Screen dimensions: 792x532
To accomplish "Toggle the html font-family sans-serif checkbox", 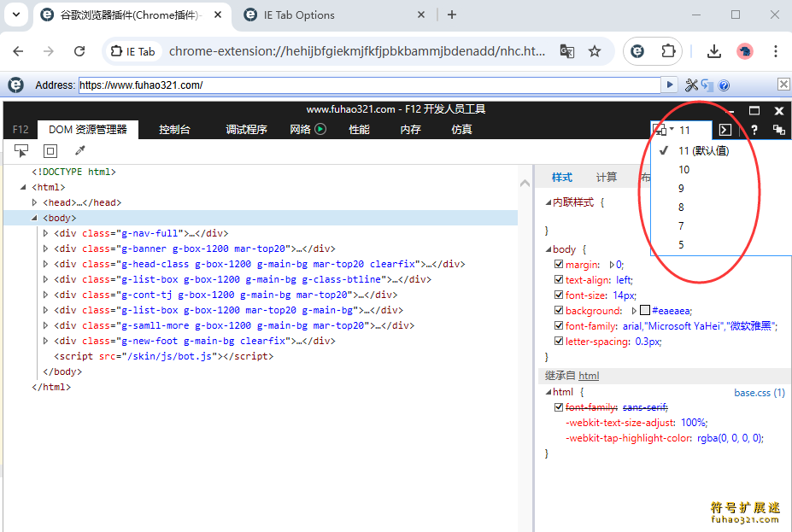I will click(x=559, y=406).
